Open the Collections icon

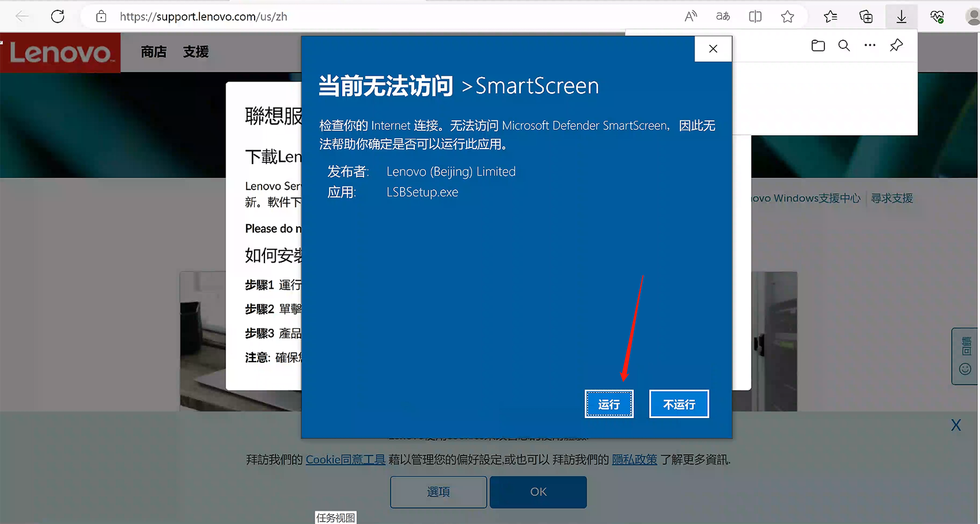pos(866,16)
